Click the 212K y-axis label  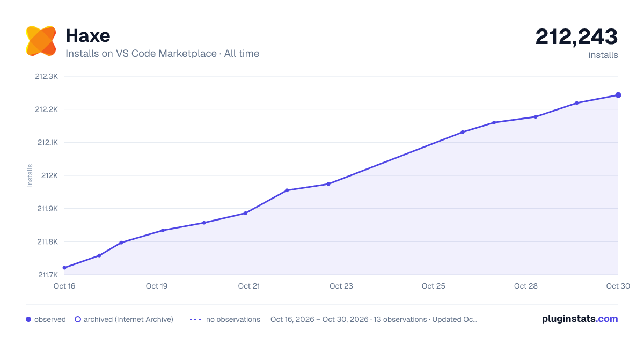[49, 175]
